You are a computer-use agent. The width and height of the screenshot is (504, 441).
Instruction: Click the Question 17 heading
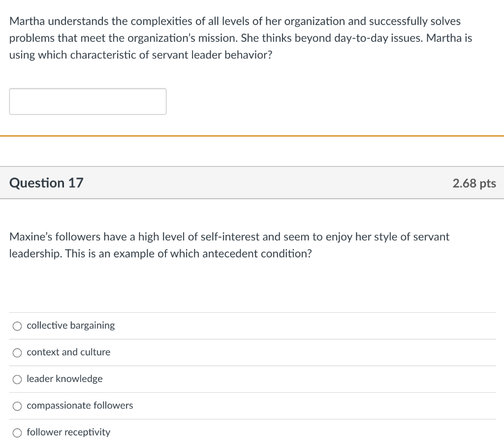coord(46,183)
